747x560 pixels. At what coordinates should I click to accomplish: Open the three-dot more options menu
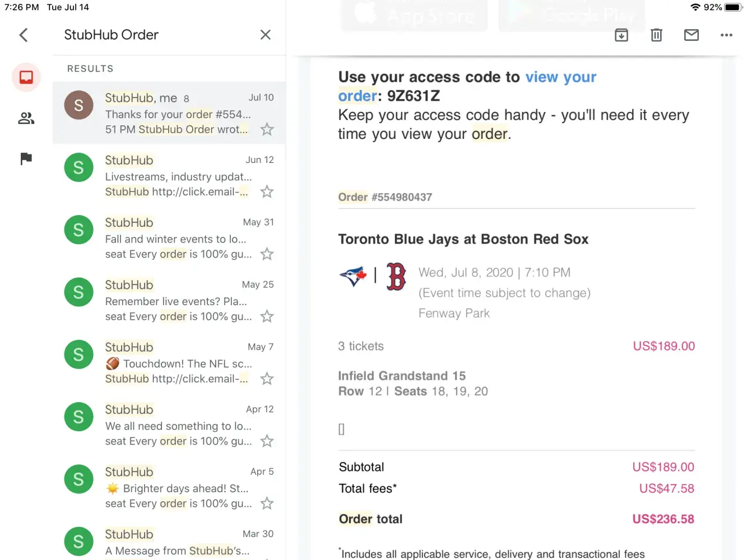coord(726,35)
